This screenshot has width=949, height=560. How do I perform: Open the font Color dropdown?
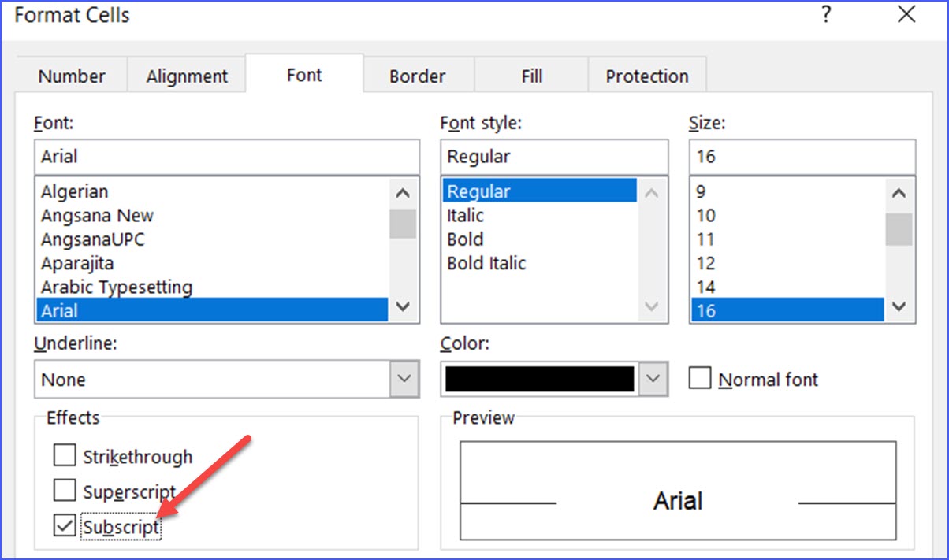click(x=652, y=379)
